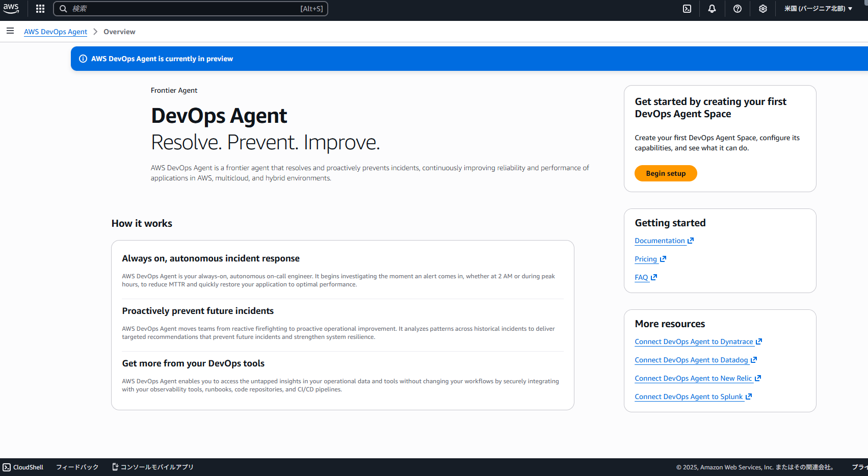Open the Pricing link

click(646, 259)
